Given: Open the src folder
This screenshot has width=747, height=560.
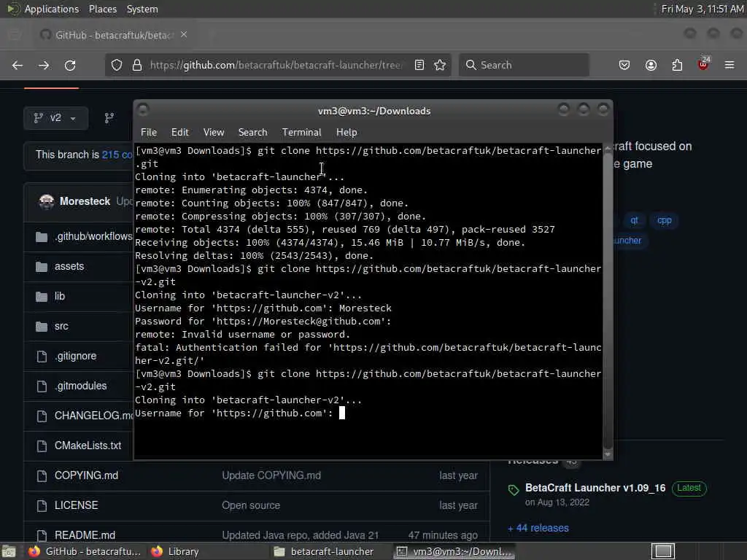Looking at the screenshot, I should click(61, 326).
